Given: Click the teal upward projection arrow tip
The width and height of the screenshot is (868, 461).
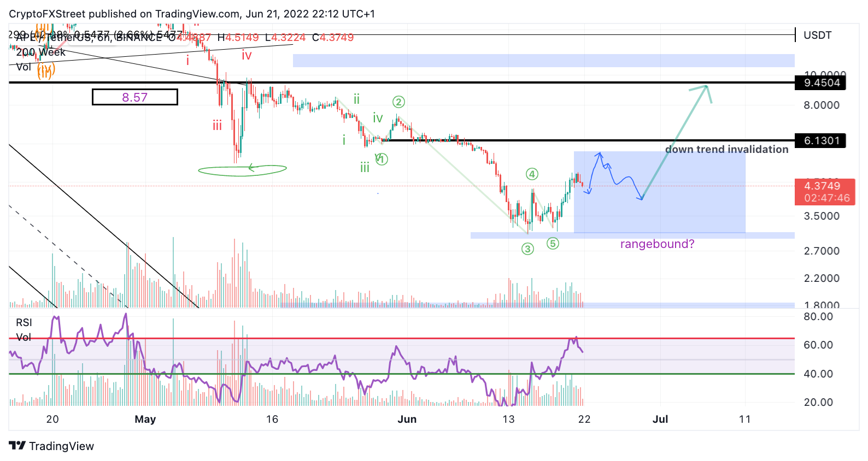Looking at the screenshot, I should pos(706,86).
